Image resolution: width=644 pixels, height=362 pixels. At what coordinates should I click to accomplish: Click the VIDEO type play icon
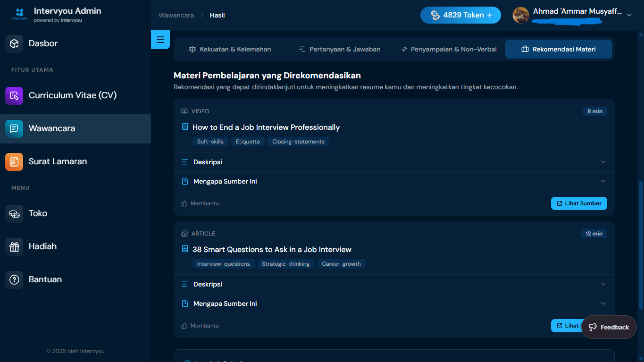(x=184, y=111)
